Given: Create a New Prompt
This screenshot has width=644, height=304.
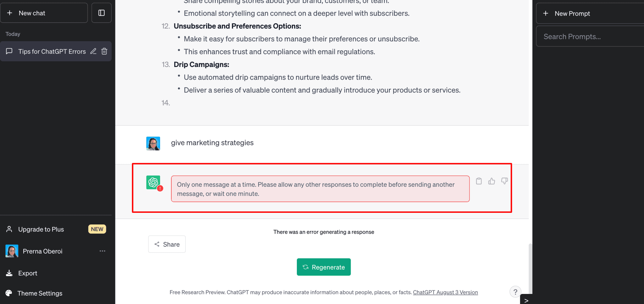Looking at the screenshot, I should 590,14.
